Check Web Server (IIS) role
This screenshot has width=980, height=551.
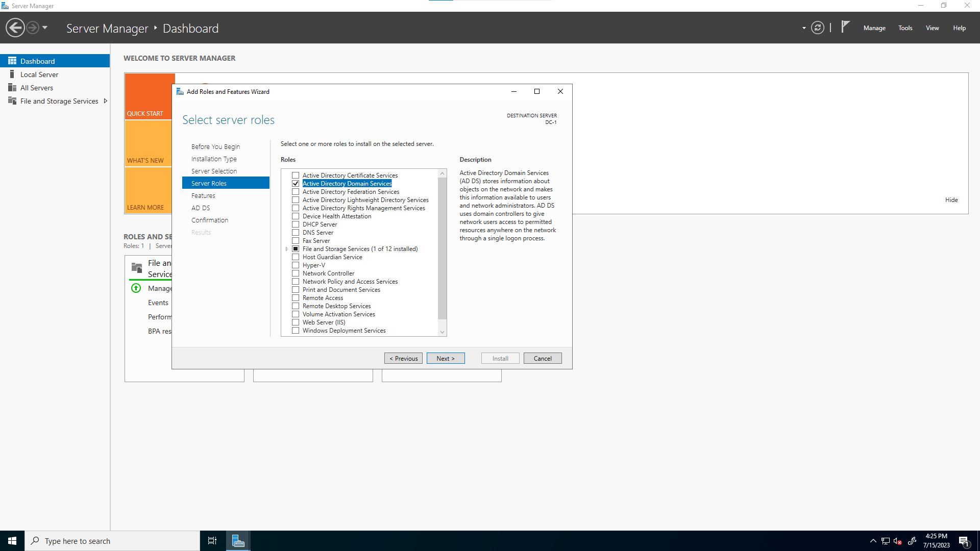click(x=296, y=322)
